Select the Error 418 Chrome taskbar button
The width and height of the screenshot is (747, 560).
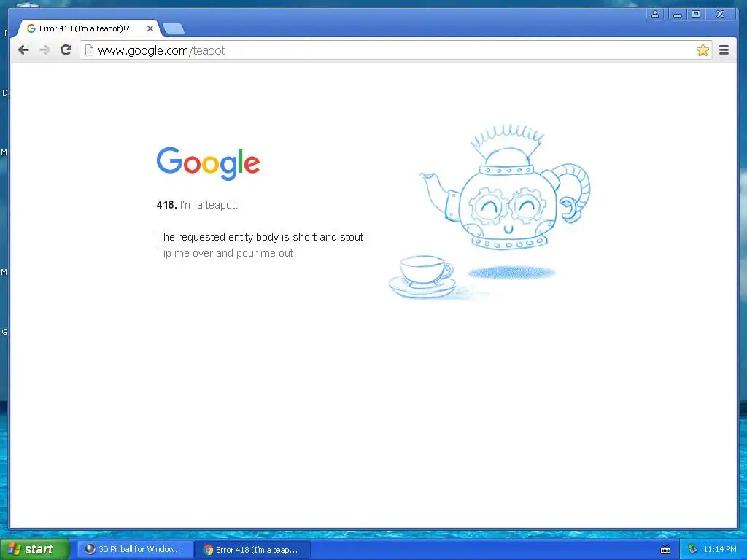pyautogui.click(x=253, y=550)
